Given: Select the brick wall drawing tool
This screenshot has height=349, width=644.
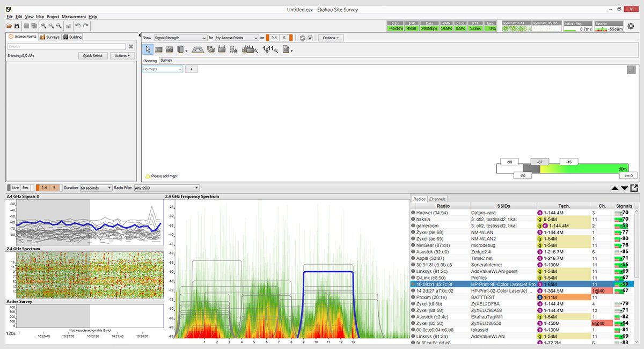Looking at the screenshot, I should point(170,49).
